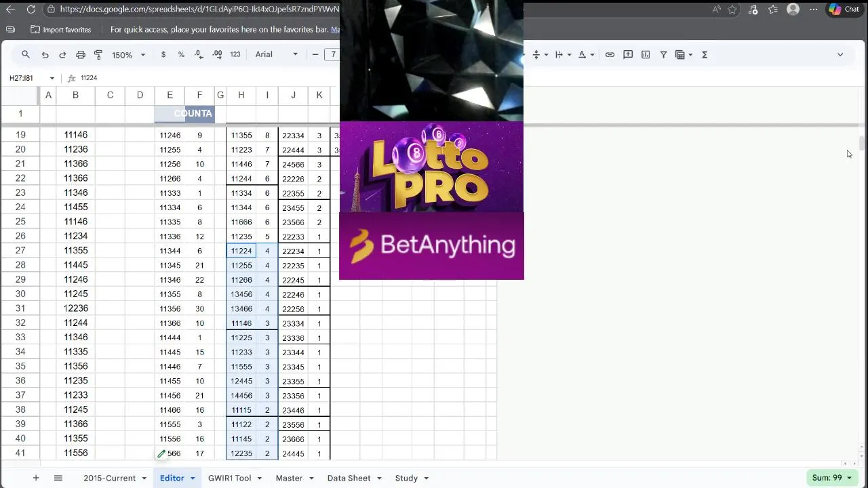Add a new sheet with plus button
868x488 pixels.
[36, 478]
